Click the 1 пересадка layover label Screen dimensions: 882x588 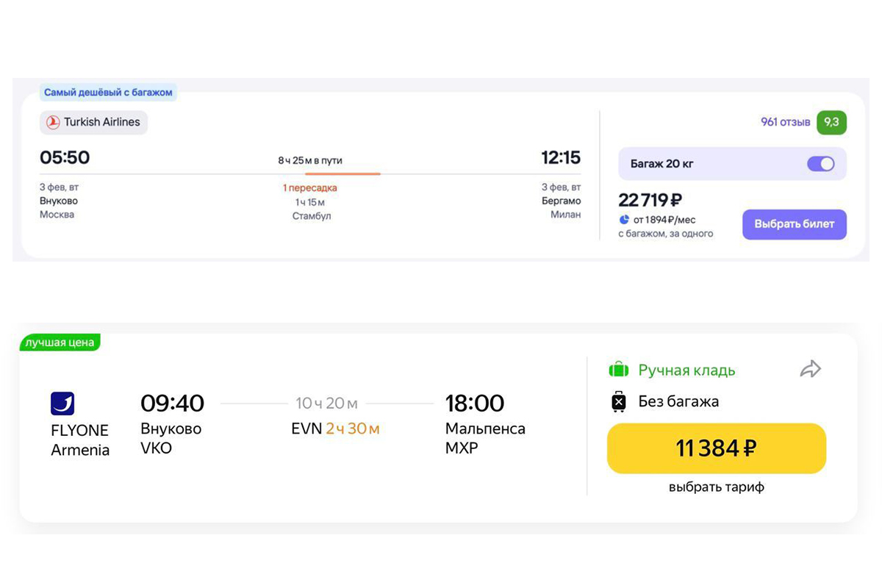click(x=309, y=188)
